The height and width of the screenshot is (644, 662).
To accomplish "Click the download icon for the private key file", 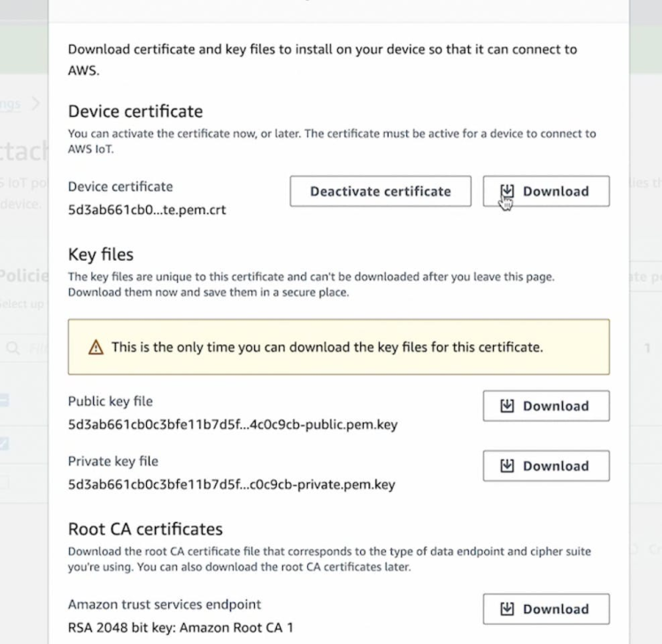I will [507, 466].
